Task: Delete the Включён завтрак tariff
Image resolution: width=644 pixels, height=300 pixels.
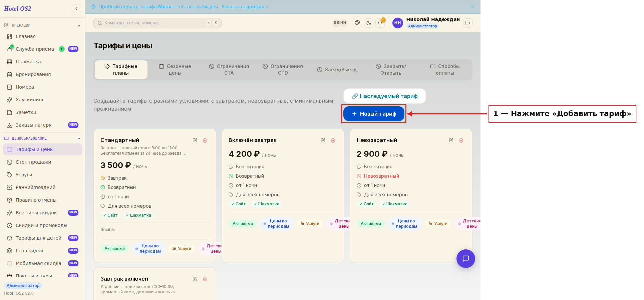Action: (x=333, y=140)
